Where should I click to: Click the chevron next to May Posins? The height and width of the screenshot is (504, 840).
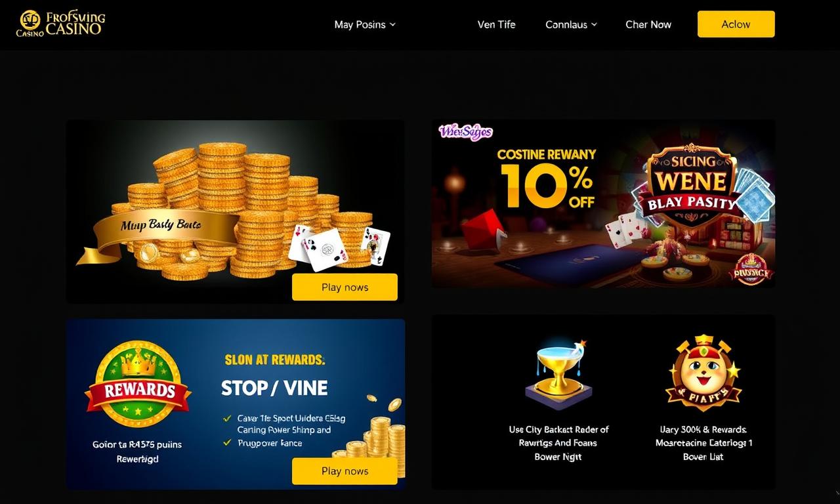392,24
